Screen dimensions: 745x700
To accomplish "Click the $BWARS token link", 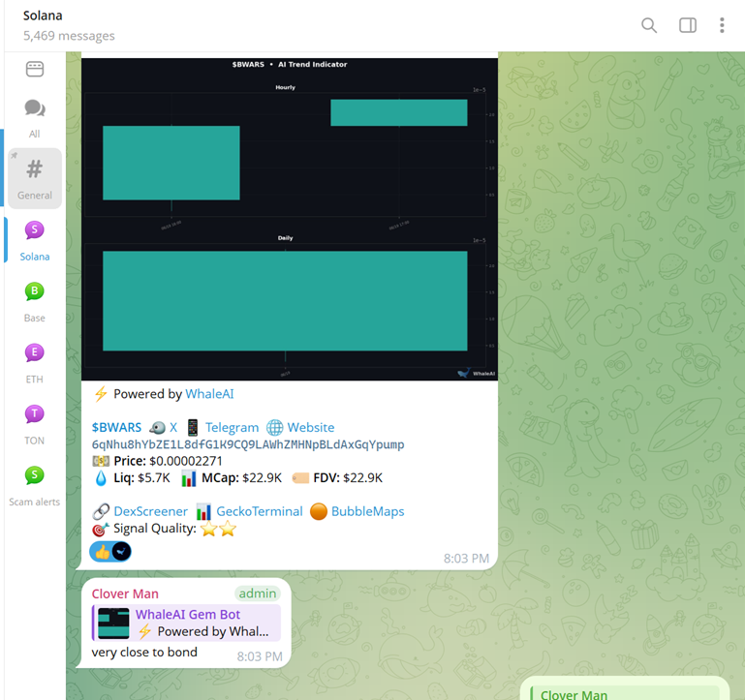I will pos(116,427).
